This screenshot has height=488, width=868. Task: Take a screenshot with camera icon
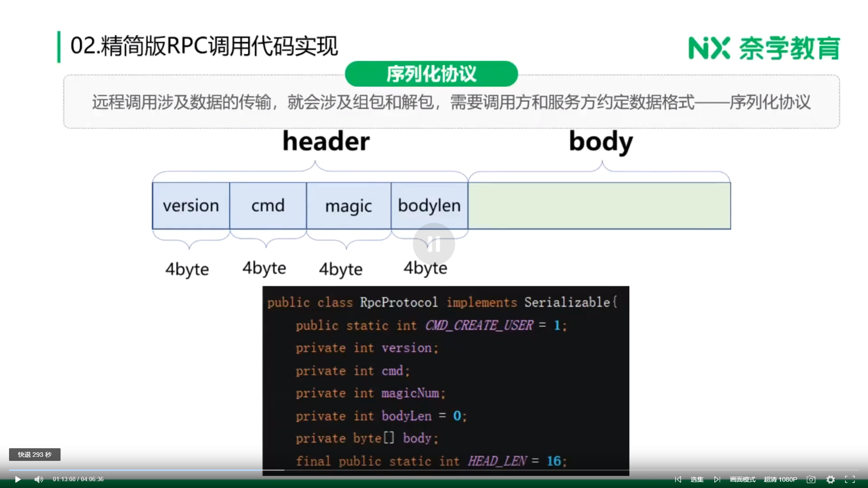coord(811,479)
